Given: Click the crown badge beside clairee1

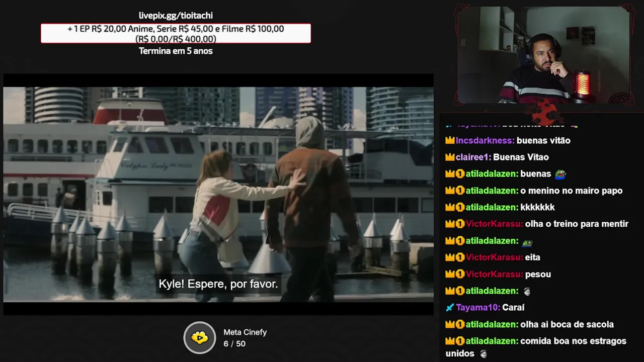Looking at the screenshot, I should tap(450, 157).
